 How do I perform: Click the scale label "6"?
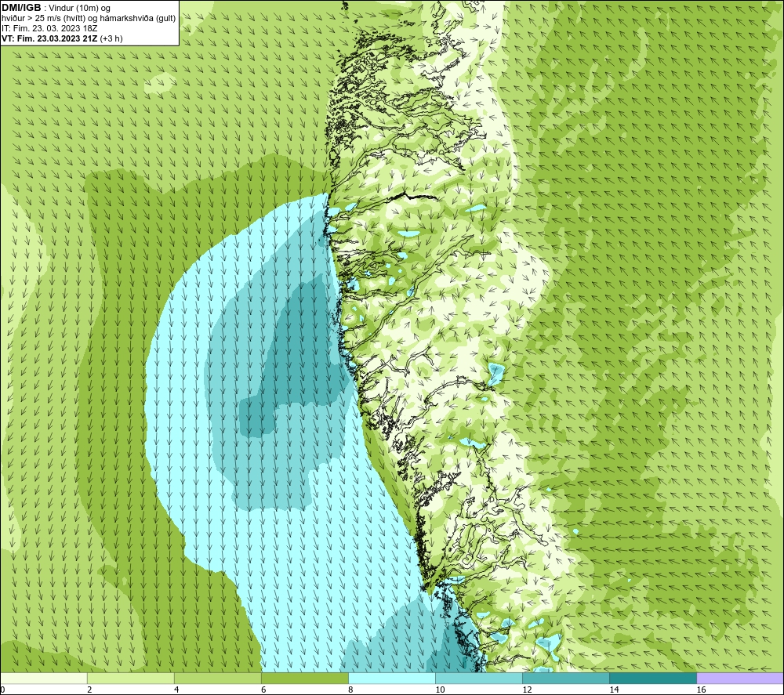coord(263,690)
